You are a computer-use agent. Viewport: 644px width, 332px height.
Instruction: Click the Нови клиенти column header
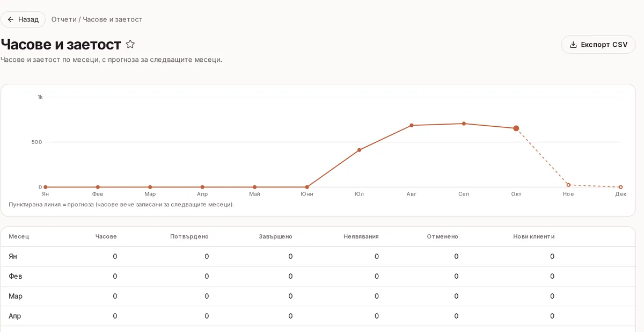coord(534,236)
